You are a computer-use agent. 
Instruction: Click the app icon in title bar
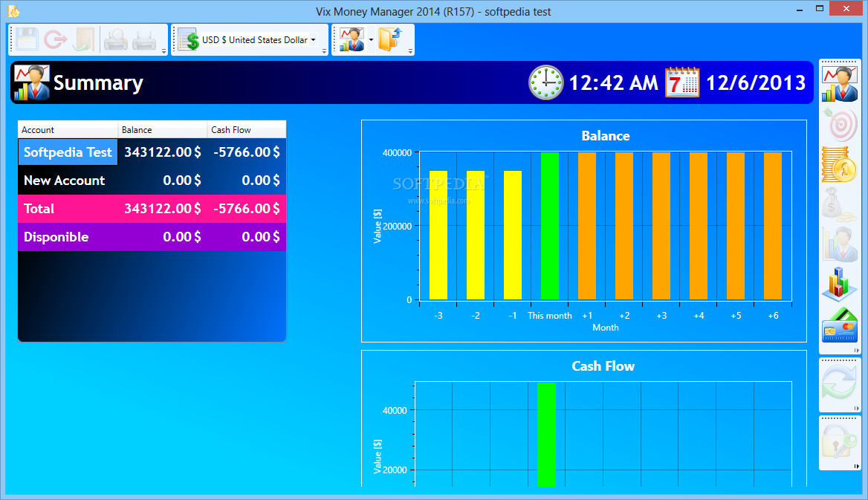tap(13, 10)
